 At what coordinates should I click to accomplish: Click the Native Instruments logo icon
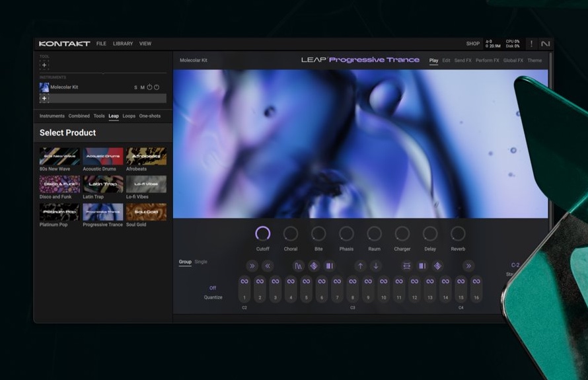click(545, 44)
